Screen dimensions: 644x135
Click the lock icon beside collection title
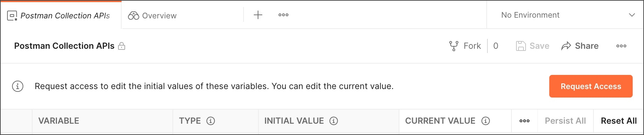122,46
